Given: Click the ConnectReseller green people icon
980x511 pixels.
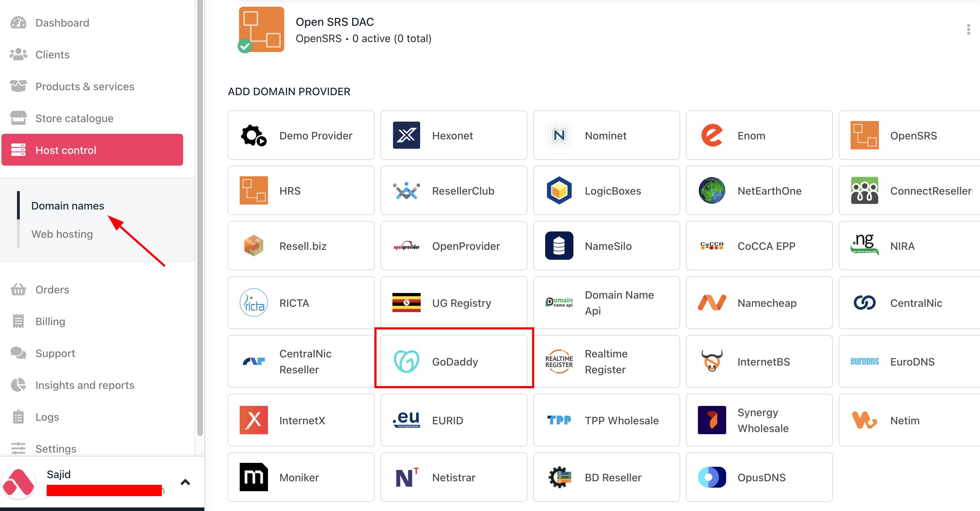Looking at the screenshot, I should (x=864, y=190).
